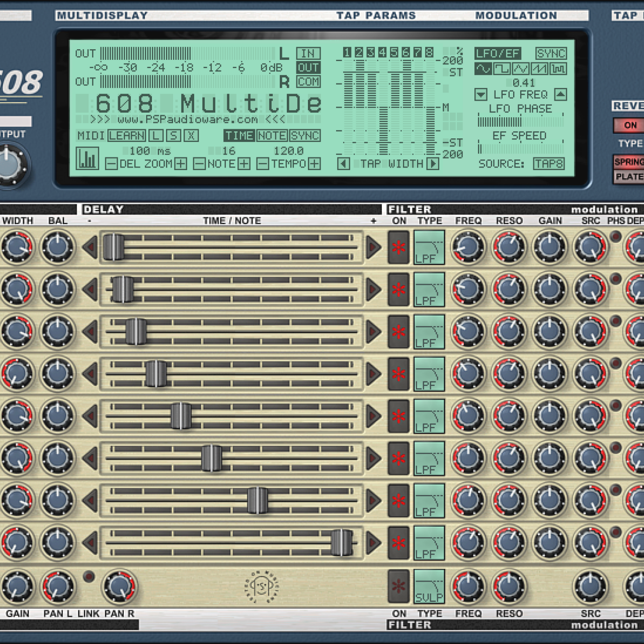Select the PLATE reverb type button
Image resolution: width=644 pixels, height=644 pixels.
click(x=629, y=177)
